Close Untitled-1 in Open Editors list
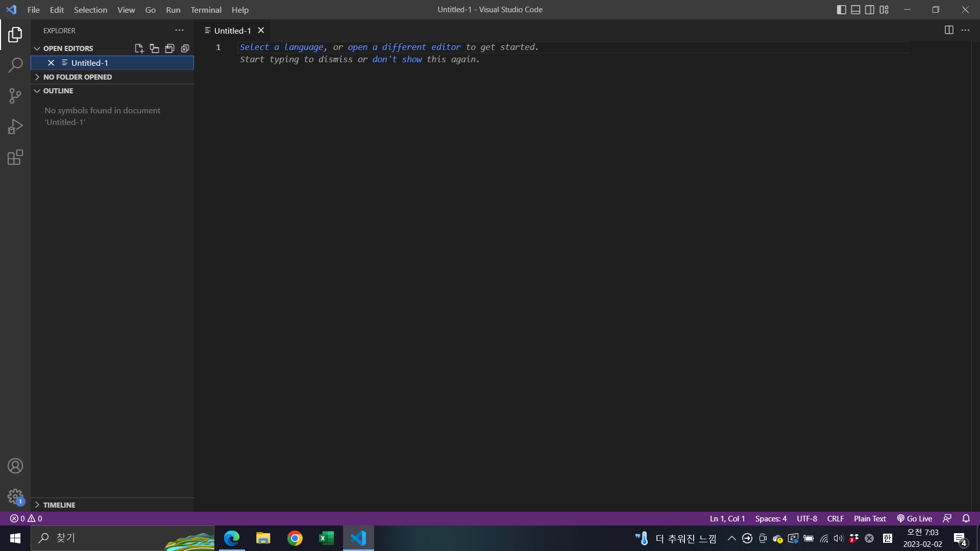 coord(51,63)
